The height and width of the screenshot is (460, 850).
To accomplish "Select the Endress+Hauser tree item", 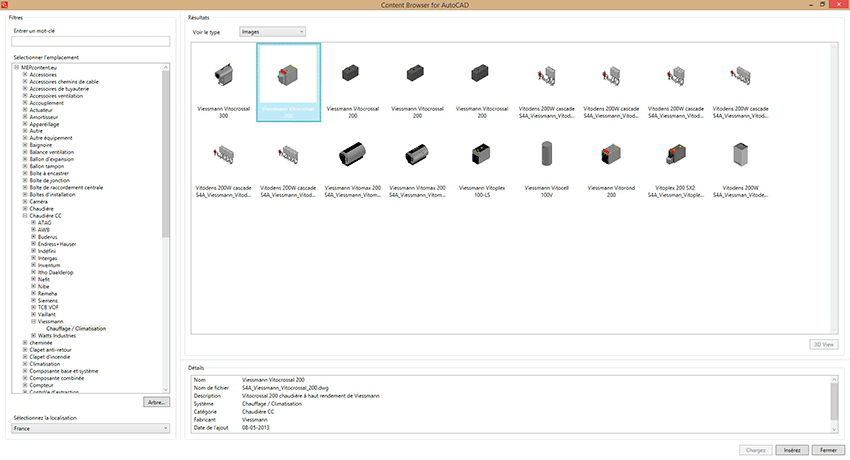I will (57, 244).
